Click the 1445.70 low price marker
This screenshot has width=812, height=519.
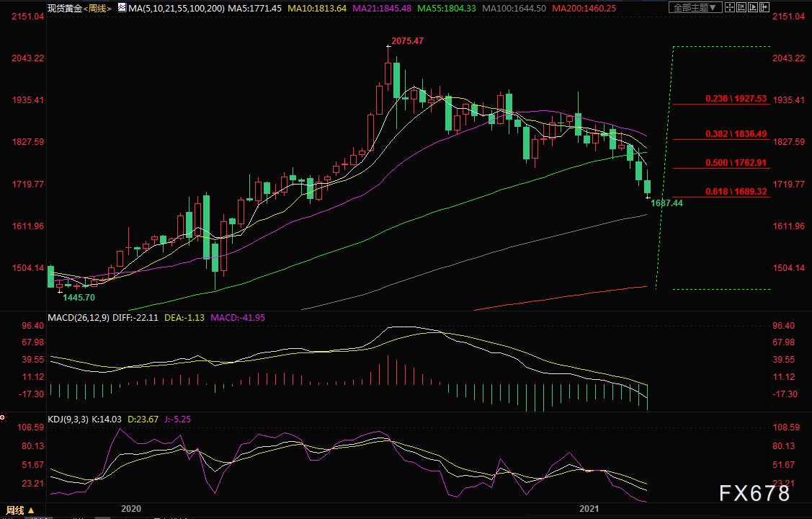[79, 298]
